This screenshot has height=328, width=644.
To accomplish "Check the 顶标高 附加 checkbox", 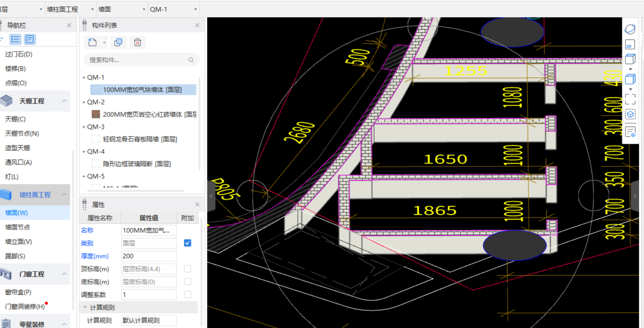I will click(x=188, y=269).
